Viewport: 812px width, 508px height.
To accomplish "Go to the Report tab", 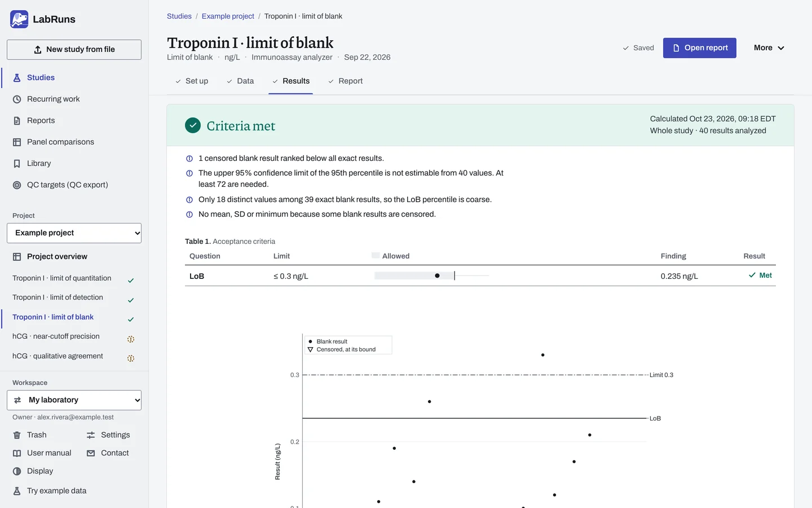I will [x=346, y=81].
